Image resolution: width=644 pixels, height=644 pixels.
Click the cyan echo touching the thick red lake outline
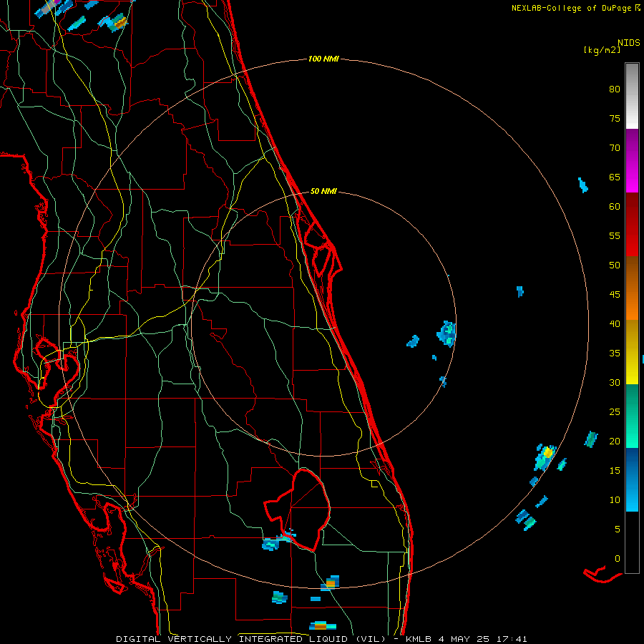pyautogui.click(x=286, y=537)
